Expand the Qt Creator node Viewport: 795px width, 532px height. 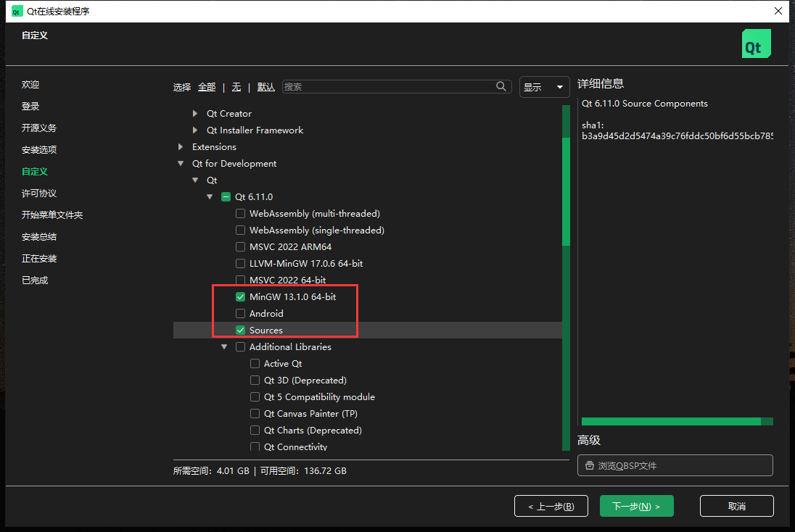pyautogui.click(x=195, y=114)
